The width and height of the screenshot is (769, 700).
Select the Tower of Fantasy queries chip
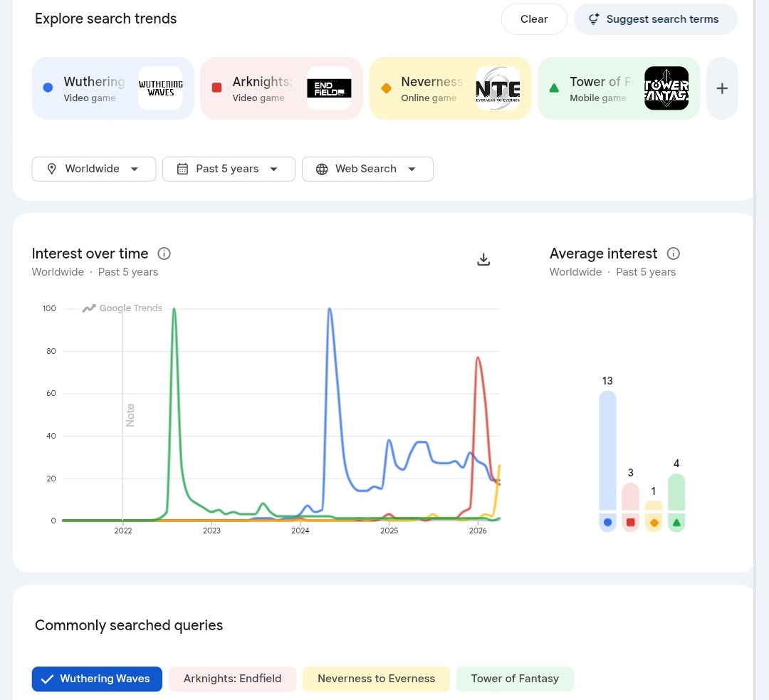coord(515,679)
